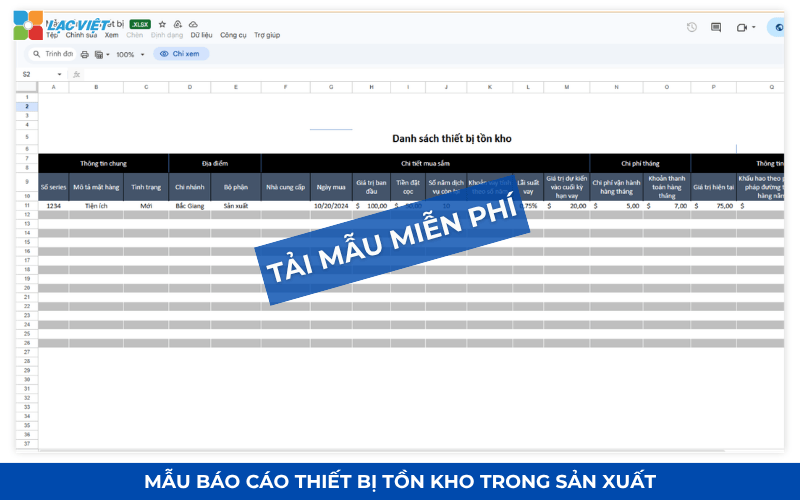Click cell containing 1234
Screen dimensions: 800x500
(54, 206)
